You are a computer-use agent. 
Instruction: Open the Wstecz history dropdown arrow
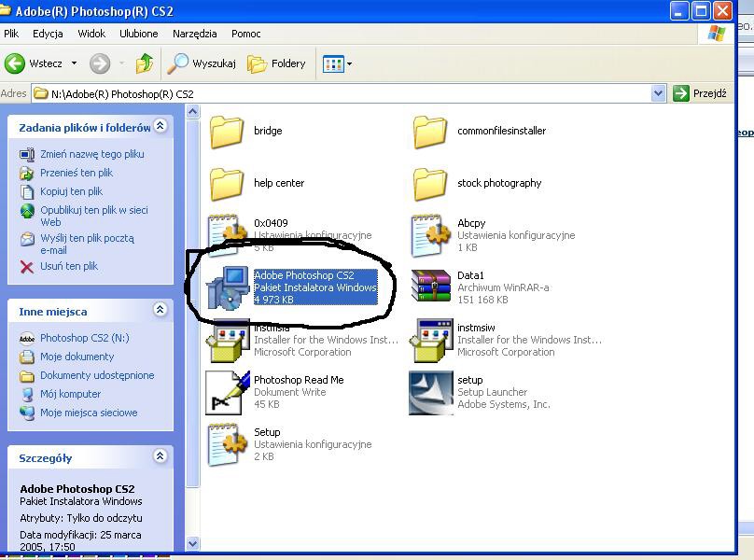coord(74,63)
